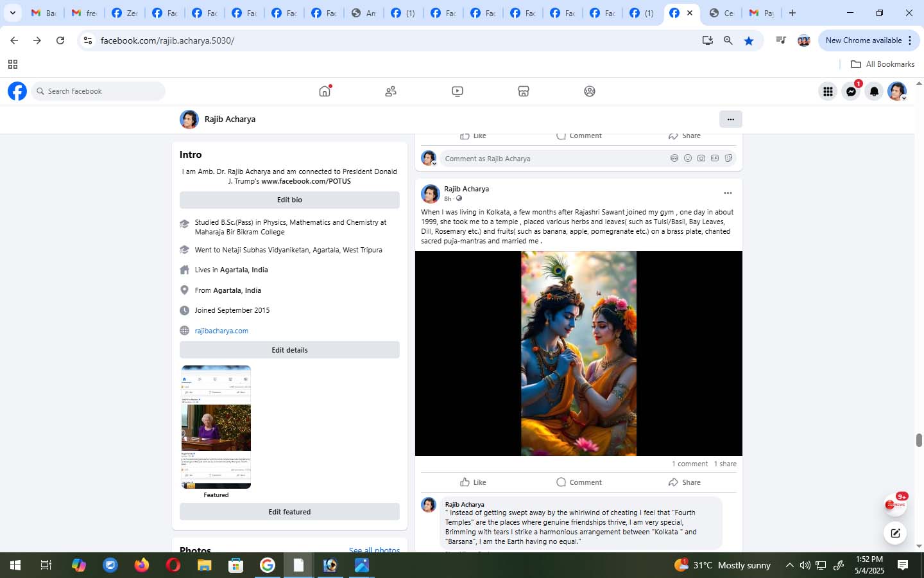Open Chrome zoom magnifier icon
Screen dimensions: 924x578
pos(728,40)
